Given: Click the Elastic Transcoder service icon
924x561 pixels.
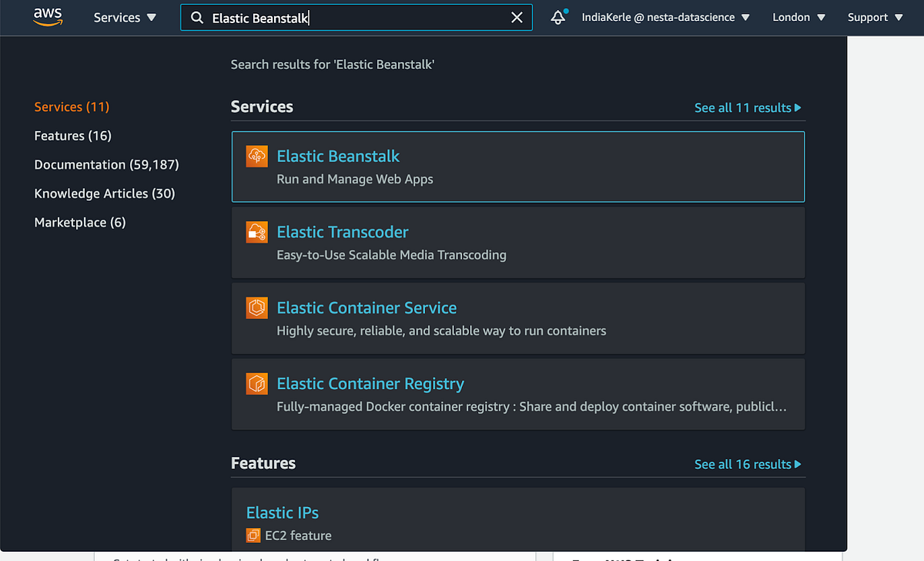Looking at the screenshot, I should [256, 232].
